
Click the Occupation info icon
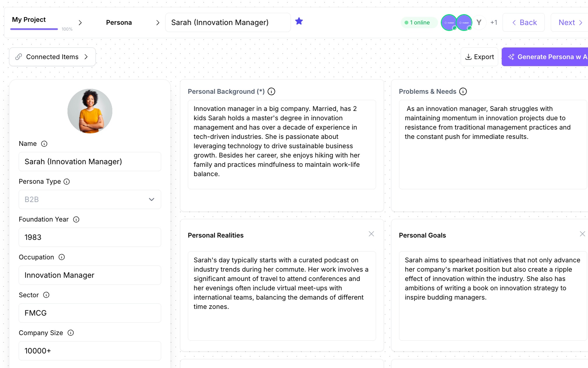point(62,257)
